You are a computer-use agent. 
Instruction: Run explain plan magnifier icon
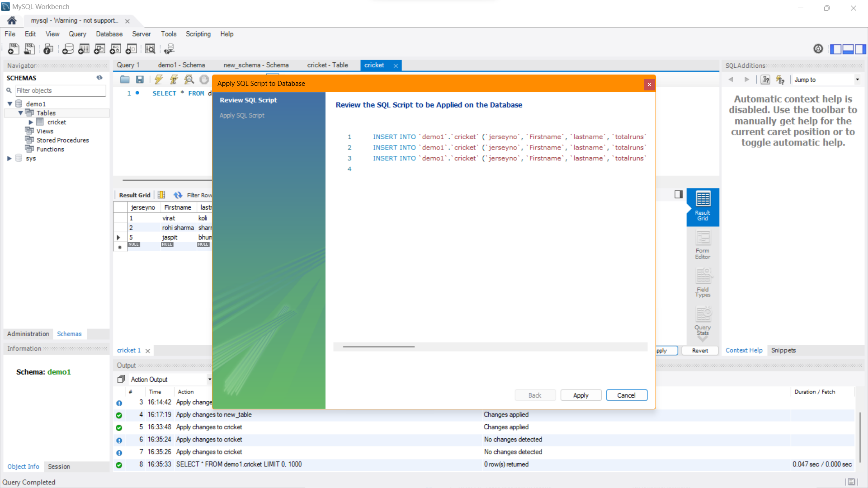(189, 80)
